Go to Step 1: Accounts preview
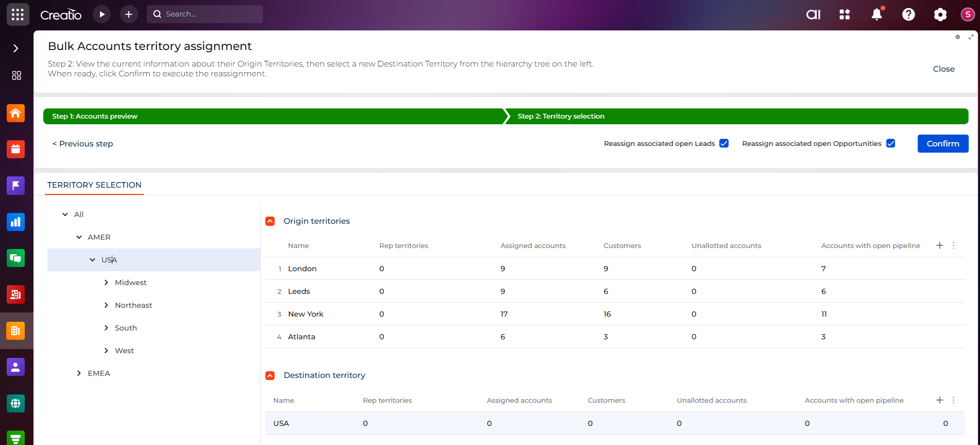Image resolution: width=980 pixels, height=445 pixels. point(273,117)
